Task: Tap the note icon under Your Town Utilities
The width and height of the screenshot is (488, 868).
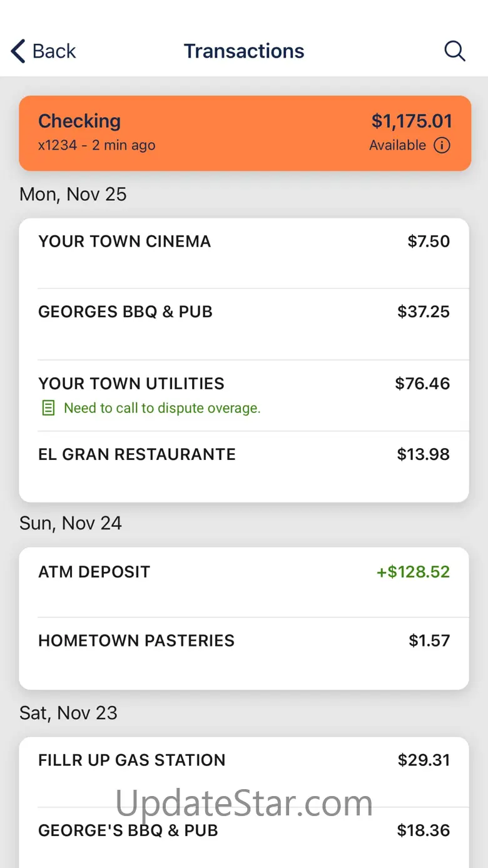Action: pos(48,408)
